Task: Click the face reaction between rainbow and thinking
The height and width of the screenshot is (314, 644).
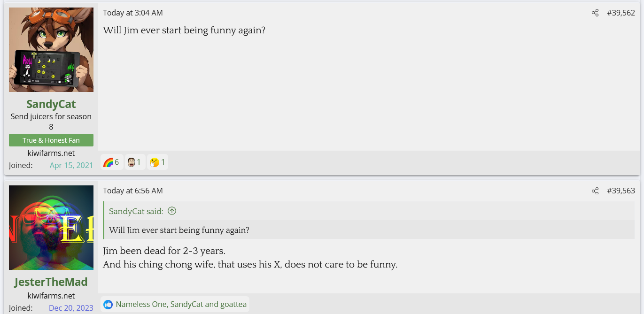Action: tap(134, 162)
